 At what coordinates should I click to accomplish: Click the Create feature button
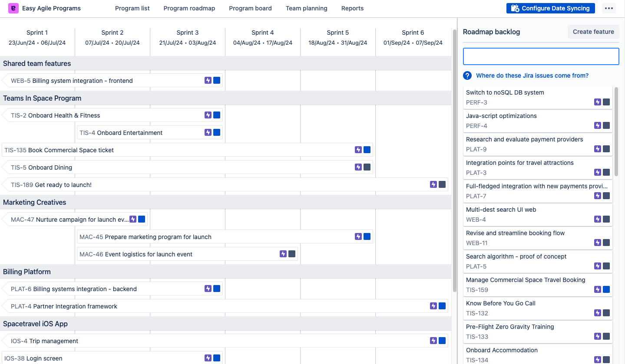tap(593, 32)
